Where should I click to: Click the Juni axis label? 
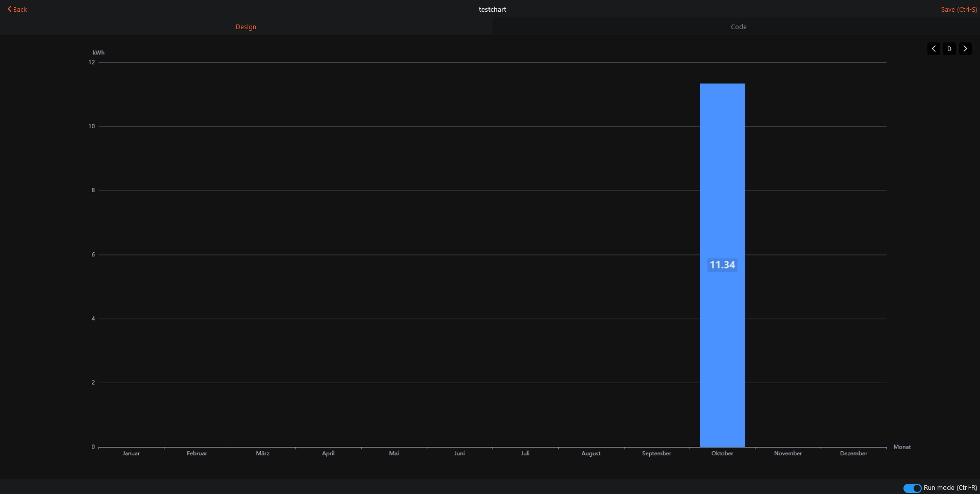(x=459, y=453)
